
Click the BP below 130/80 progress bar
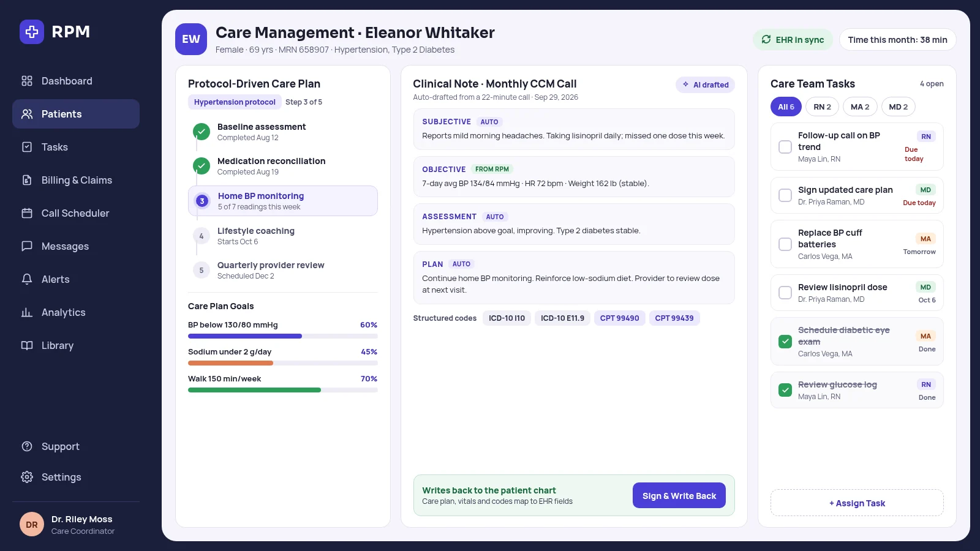click(x=283, y=336)
